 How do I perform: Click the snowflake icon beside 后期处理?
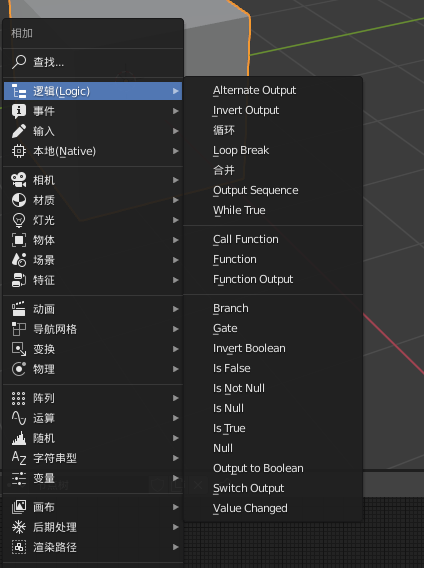19,527
